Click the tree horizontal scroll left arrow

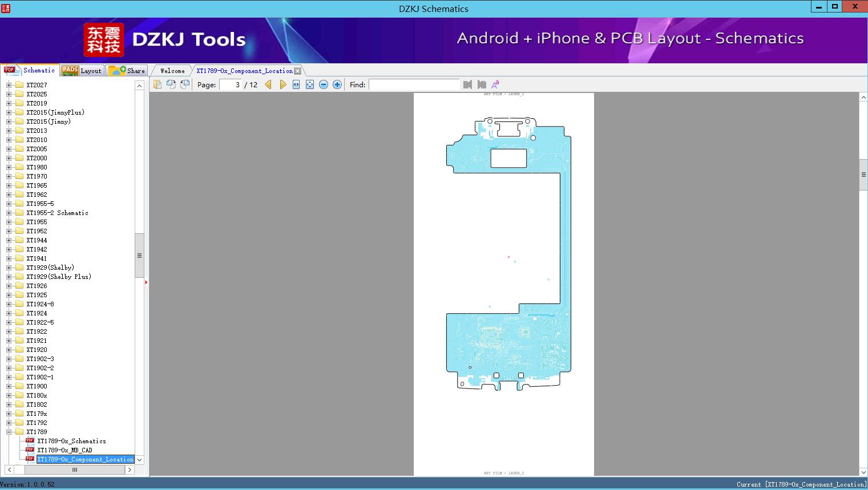click(9, 469)
